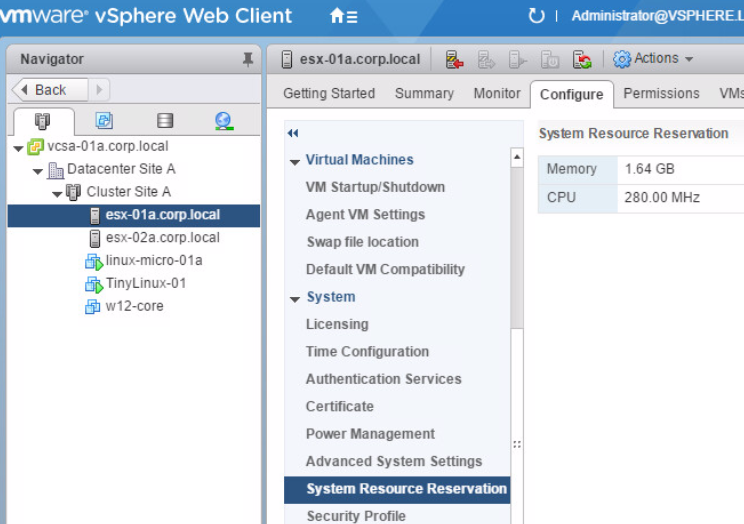The height and width of the screenshot is (524, 744).
Task: Switch to Hosts and Clusters view
Action: pos(43,122)
